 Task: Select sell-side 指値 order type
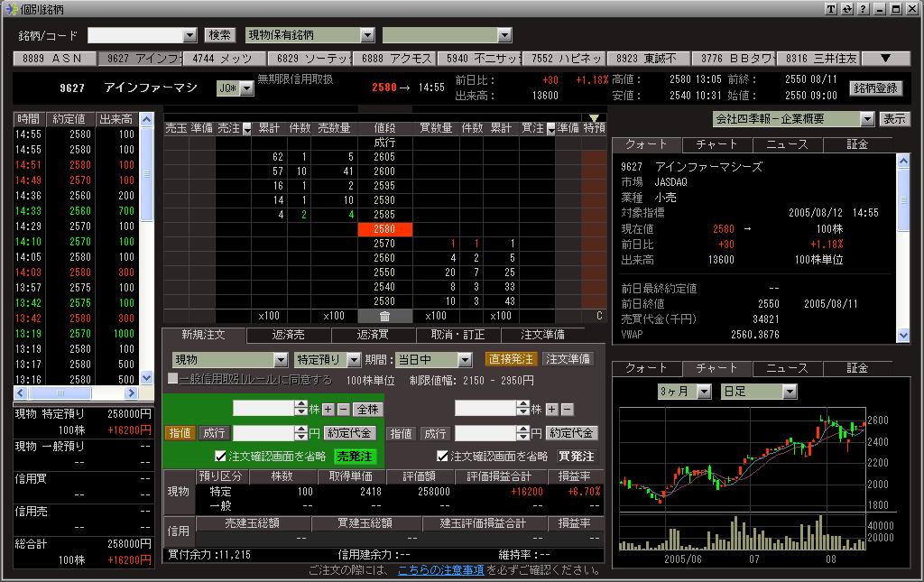pos(180,433)
